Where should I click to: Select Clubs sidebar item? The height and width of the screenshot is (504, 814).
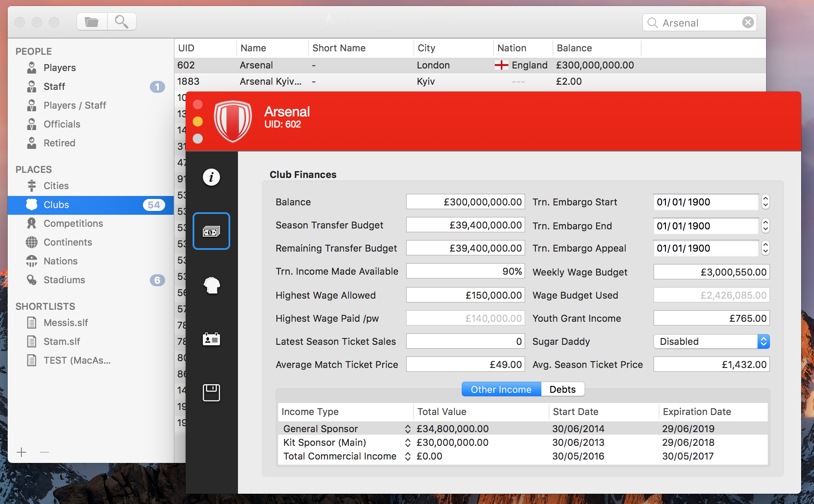[x=91, y=205]
